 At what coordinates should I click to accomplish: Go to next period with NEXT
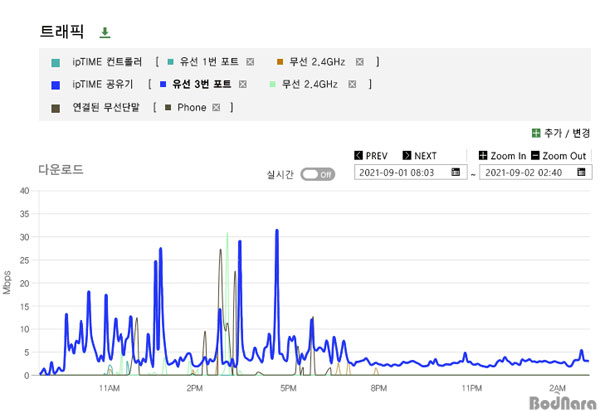point(419,156)
